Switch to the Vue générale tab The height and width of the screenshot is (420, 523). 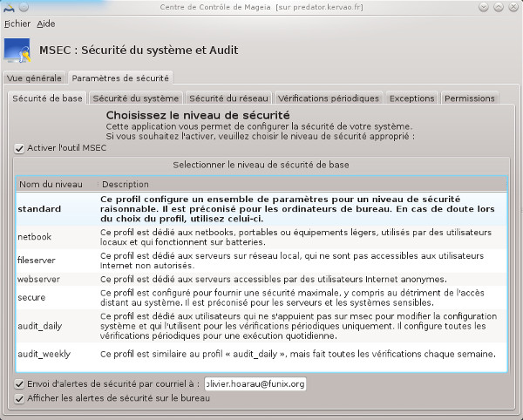(x=34, y=78)
